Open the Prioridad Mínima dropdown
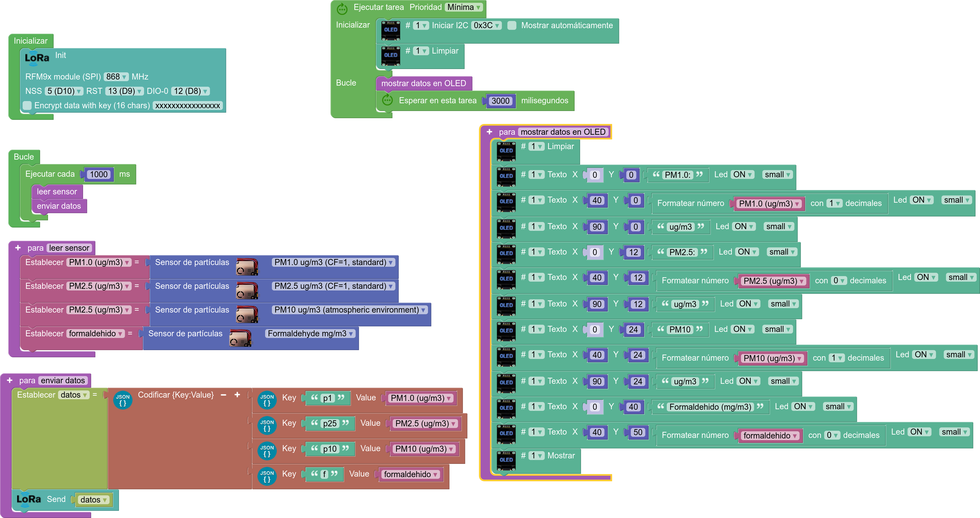This screenshot has height=518, width=980. [464, 7]
